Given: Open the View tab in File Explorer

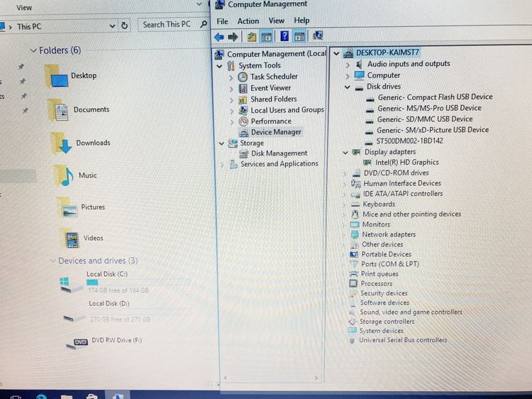Looking at the screenshot, I should (24, 8).
